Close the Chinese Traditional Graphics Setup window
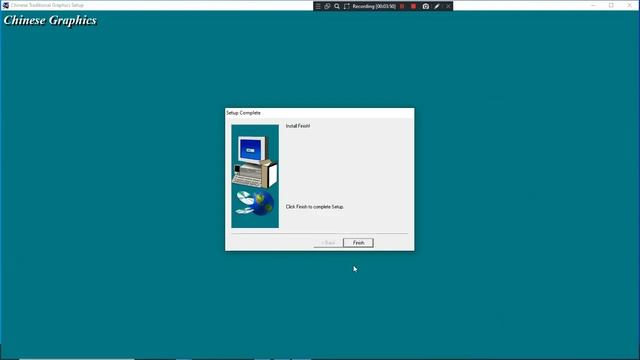The image size is (640, 360). 629,5
